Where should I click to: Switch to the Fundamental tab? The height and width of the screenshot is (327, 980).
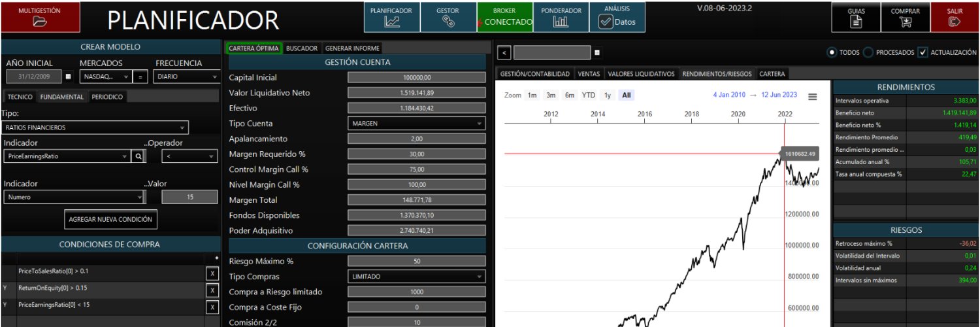tap(62, 97)
